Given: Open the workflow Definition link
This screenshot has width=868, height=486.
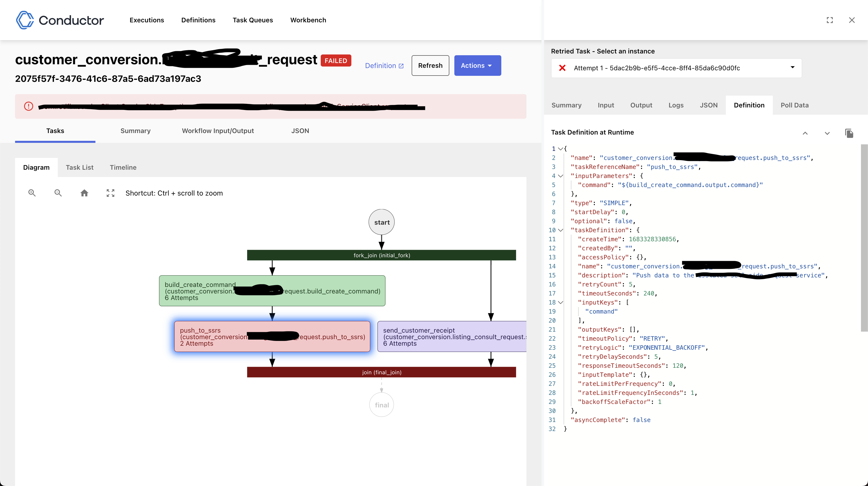Looking at the screenshot, I should pyautogui.click(x=384, y=65).
